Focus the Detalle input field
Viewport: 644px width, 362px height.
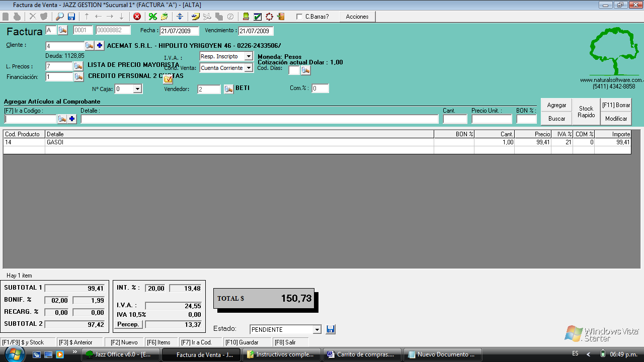tap(260, 119)
